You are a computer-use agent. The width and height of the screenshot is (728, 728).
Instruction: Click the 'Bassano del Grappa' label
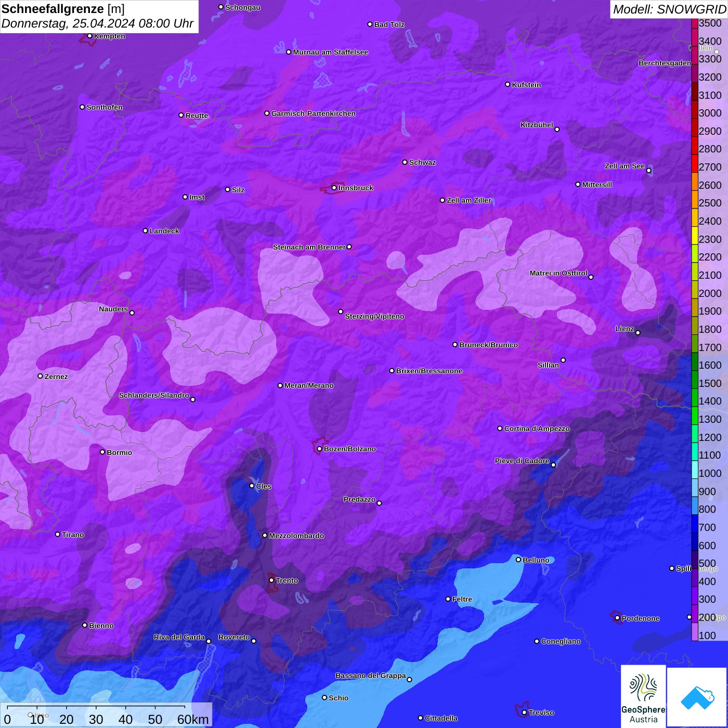click(371, 675)
